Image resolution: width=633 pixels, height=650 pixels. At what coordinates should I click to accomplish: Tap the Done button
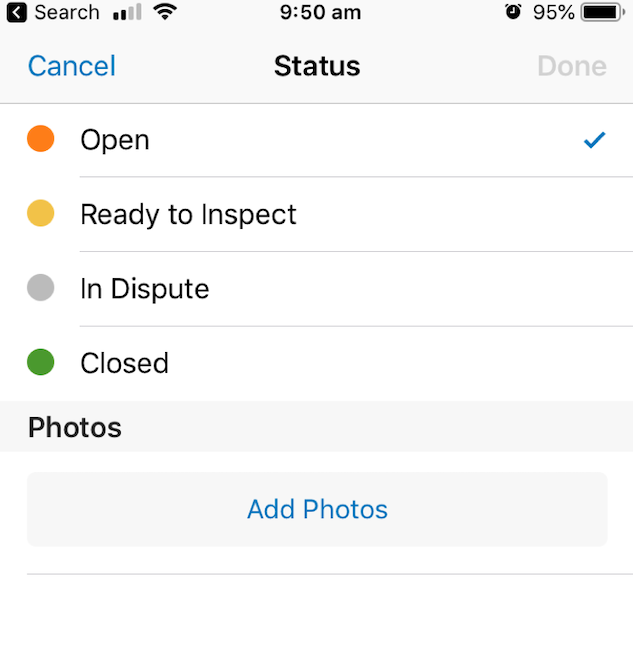[x=572, y=66]
